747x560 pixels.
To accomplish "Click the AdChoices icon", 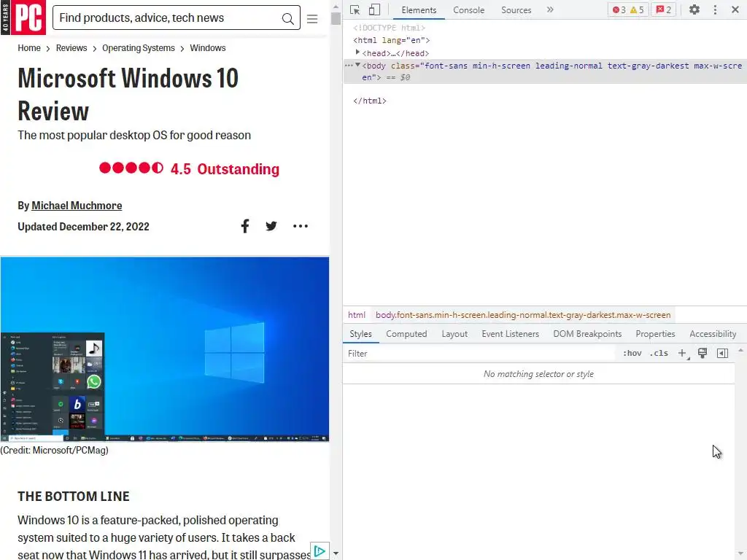I will click(320, 551).
